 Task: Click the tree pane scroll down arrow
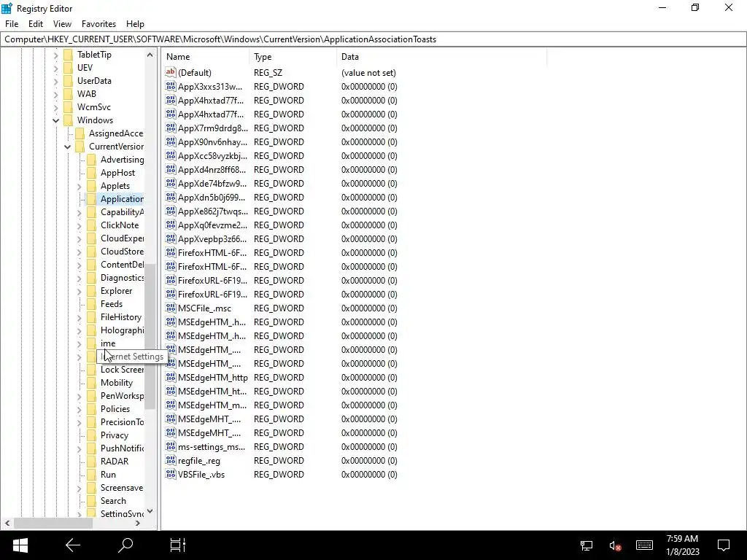(150, 511)
